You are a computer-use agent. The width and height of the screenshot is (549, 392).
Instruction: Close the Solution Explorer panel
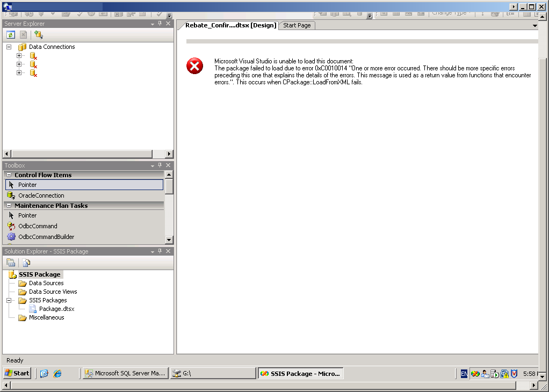pos(168,251)
